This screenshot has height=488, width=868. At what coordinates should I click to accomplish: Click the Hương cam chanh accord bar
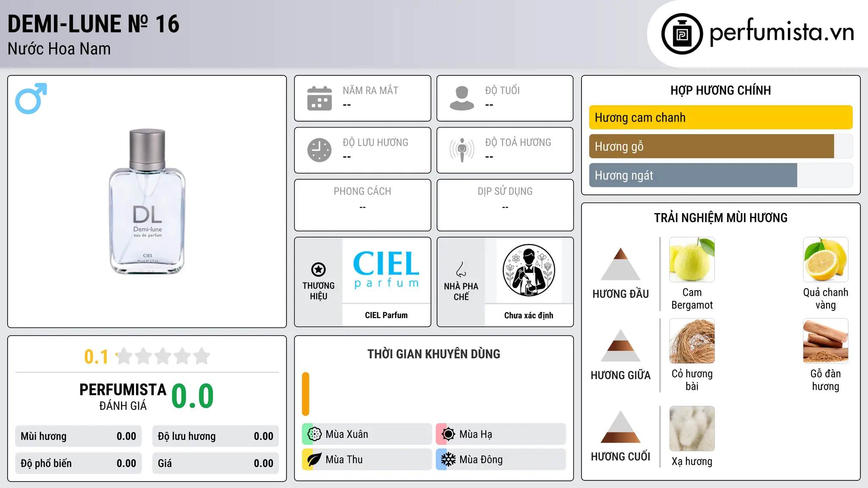tap(721, 117)
